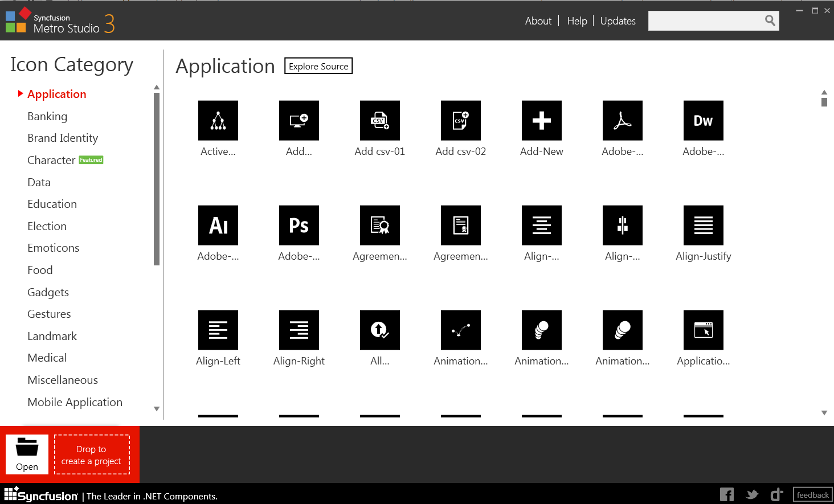Click the Metro Studio 3 logo
Image resolution: width=834 pixels, height=504 pixels.
60,21
